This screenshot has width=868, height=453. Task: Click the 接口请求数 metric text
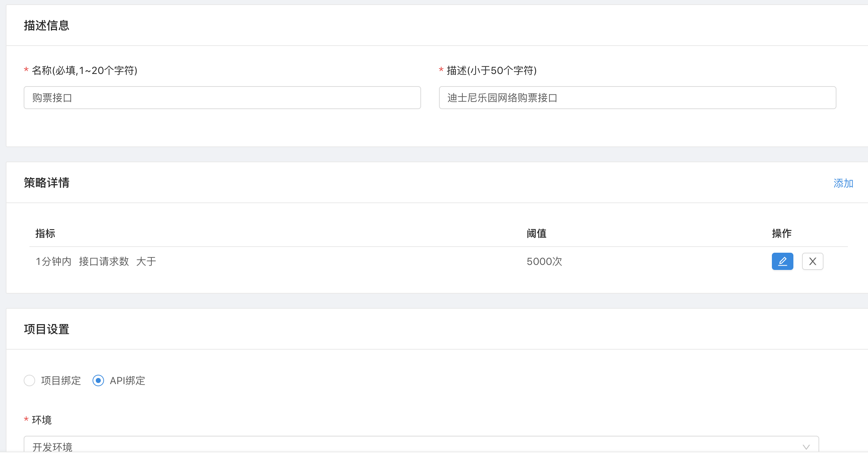pos(104,261)
